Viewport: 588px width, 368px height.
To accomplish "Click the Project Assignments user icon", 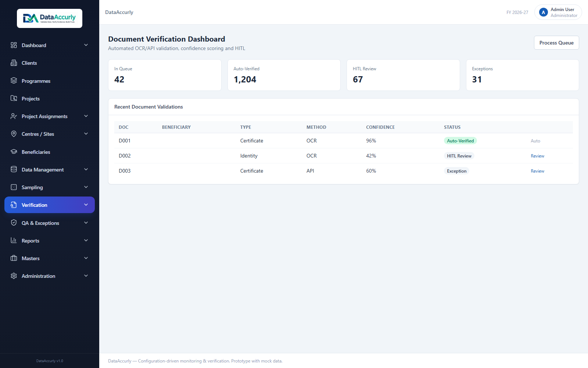I will 14,116.
